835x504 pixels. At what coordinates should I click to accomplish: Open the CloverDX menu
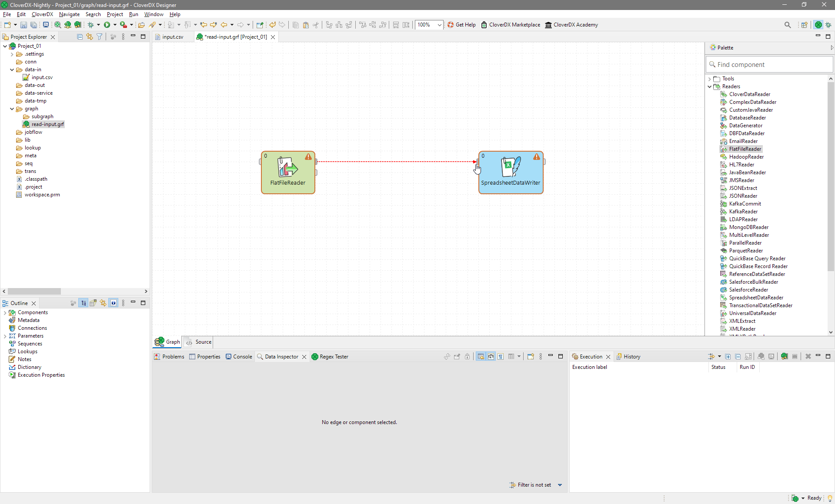tap(42, 14)
